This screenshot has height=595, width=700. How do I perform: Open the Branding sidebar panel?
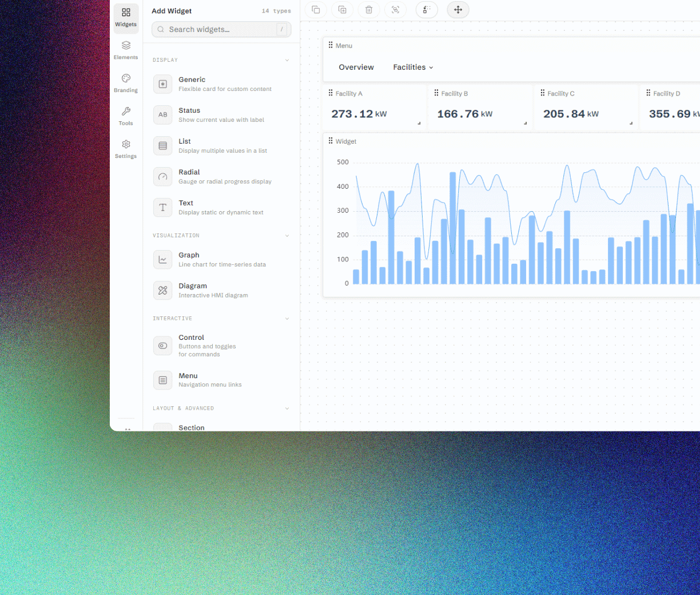coord(126,83)
